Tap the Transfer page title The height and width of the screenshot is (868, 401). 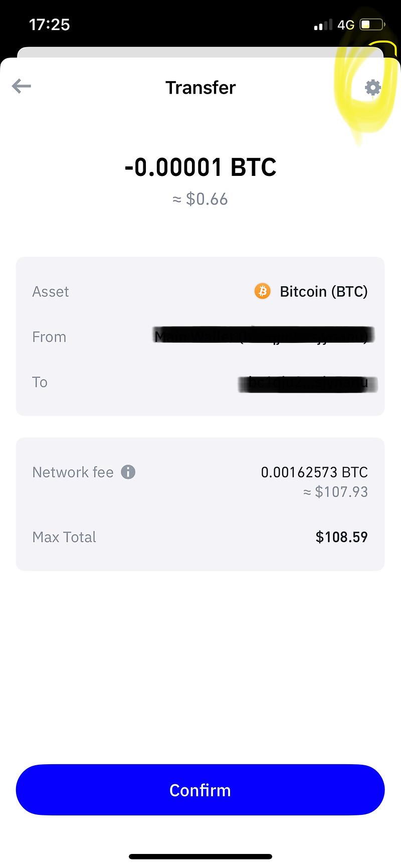click(x=200, y=88)
